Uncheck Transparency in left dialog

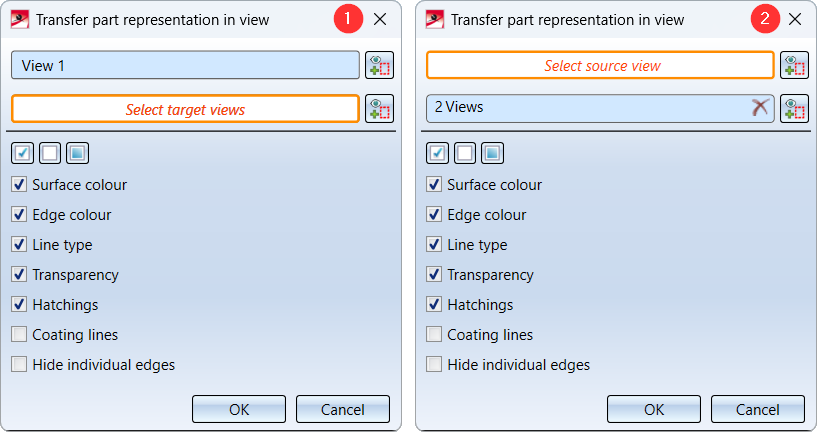coord(20,275)
